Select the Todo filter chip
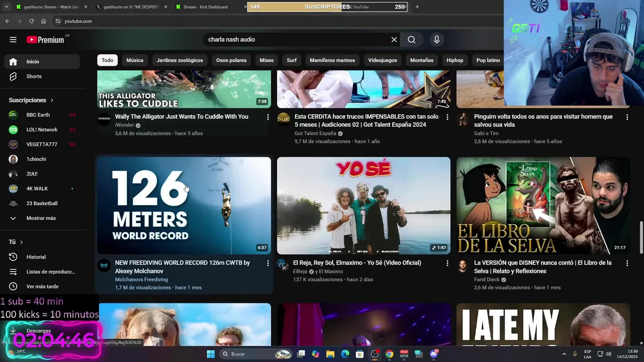Viewport: 644px width, 362px height. [108, 60]
